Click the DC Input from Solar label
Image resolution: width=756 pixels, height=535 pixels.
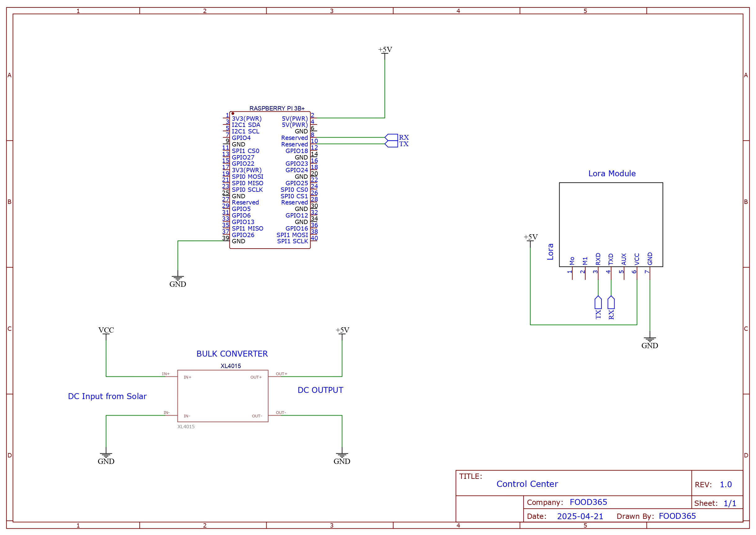[107, 396]
